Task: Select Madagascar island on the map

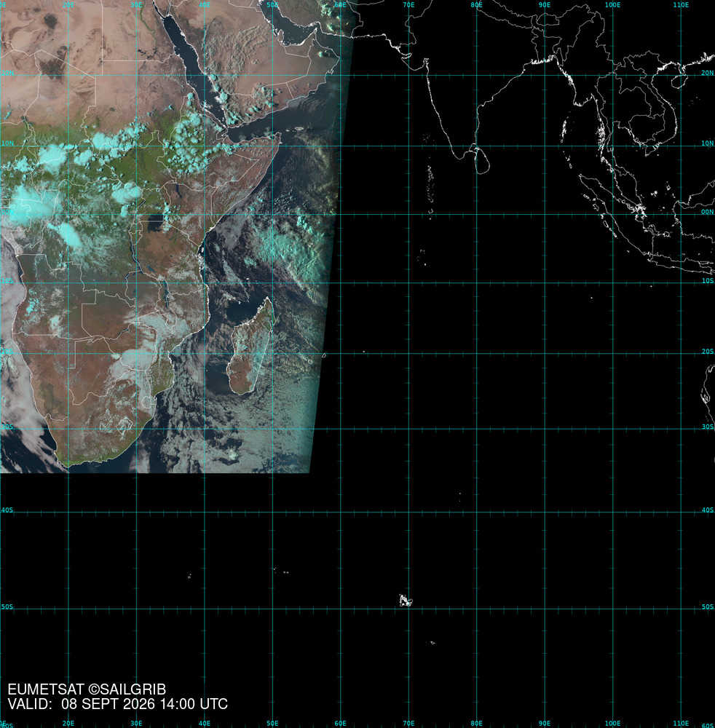Action: click(x=250, y=346)
